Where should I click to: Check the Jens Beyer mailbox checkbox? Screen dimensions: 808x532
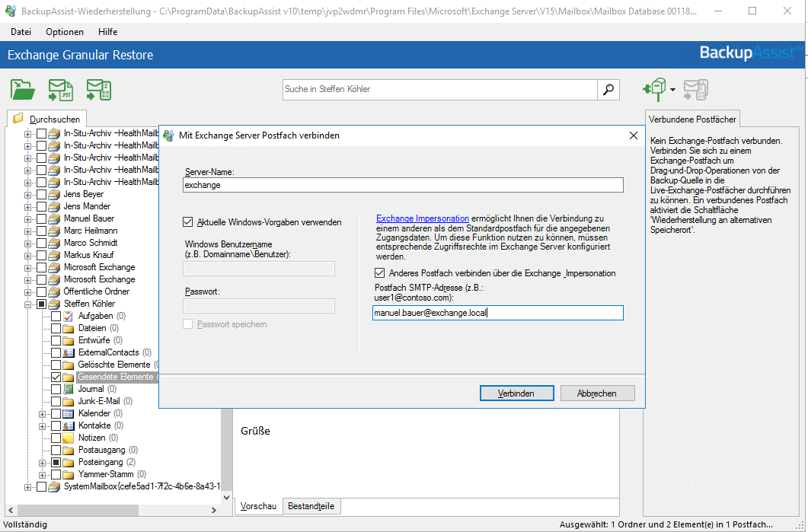click(x=41, y=194)
